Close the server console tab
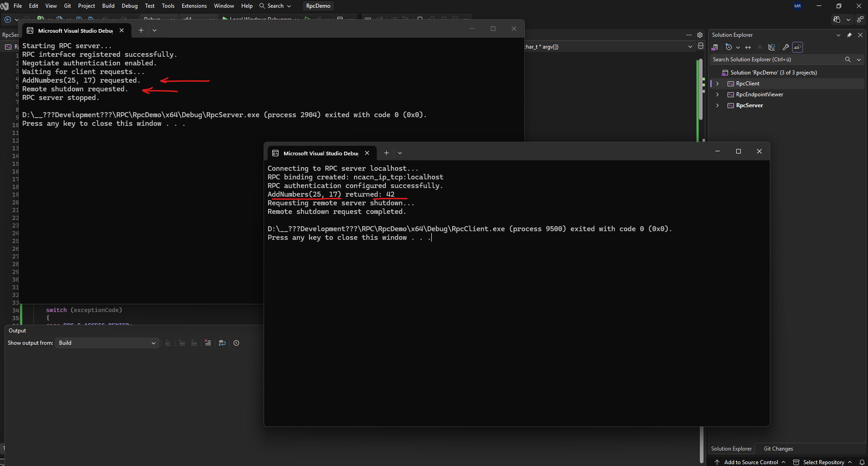This screenshot has width=868, height=466. (x=121, y=30)
